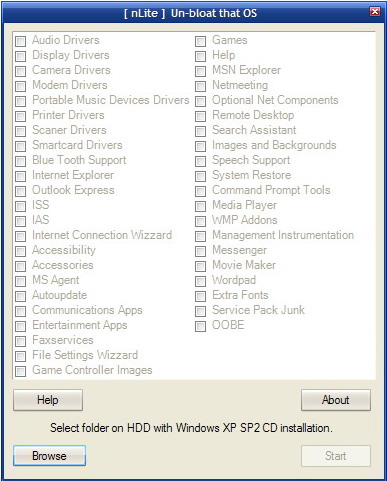Tick Entertainment Apps checkbox
This screenshot has width=387, height=481.
pyautogui.click(x=20, y=326)
